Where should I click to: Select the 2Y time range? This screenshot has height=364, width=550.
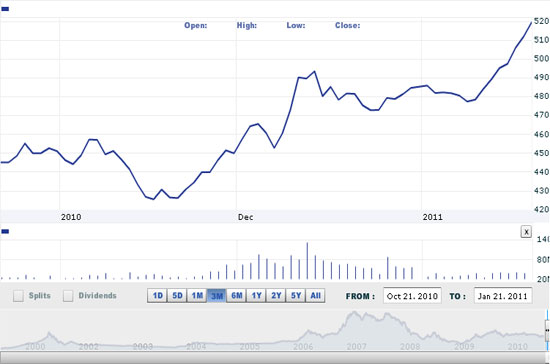(x=276, y=296)
